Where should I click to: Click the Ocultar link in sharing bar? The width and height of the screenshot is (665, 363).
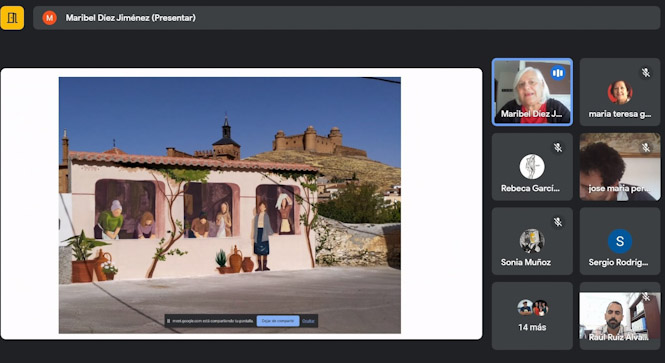(x=308, y=321)
